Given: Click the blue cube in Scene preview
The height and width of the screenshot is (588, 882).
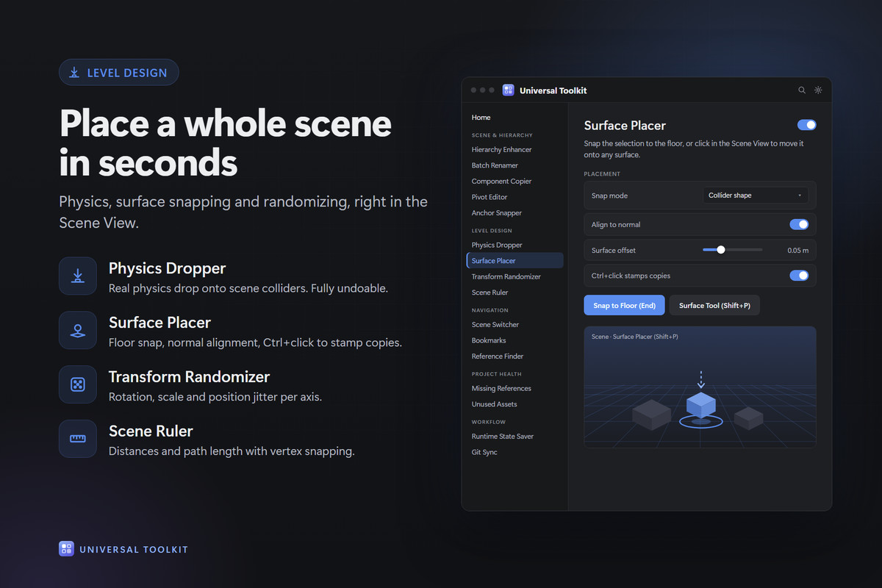Looking at the screenshot, I should tap(701, 405).
